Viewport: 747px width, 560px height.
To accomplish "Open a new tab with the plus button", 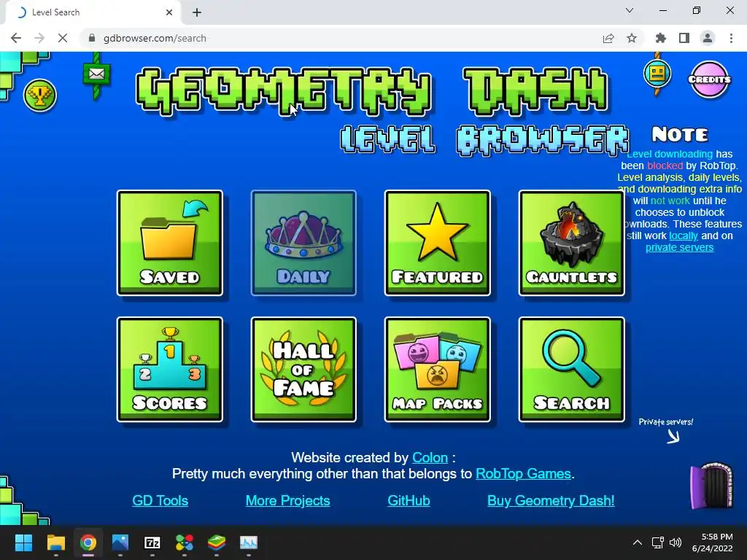I will [197, 12].
